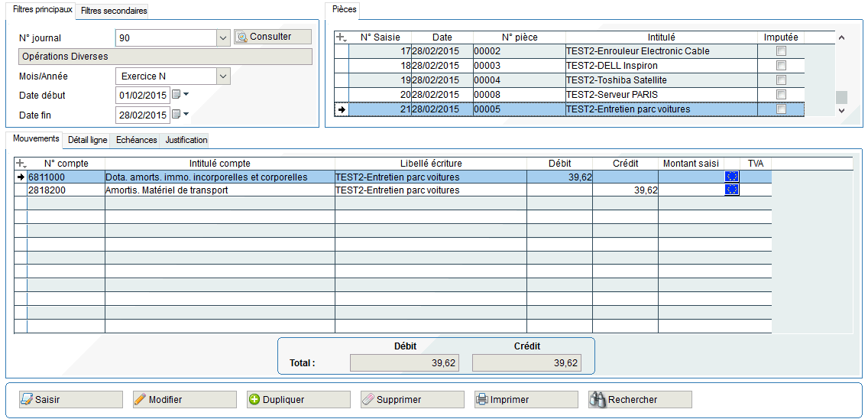Open the Echéances tab

coord(136,140)
